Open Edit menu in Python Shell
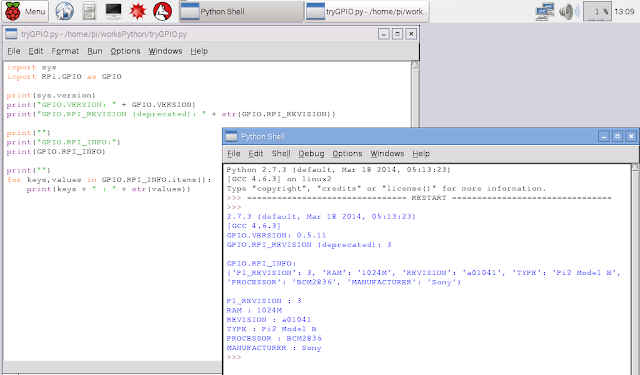This screenshot has height=375, width=640. 256,154
